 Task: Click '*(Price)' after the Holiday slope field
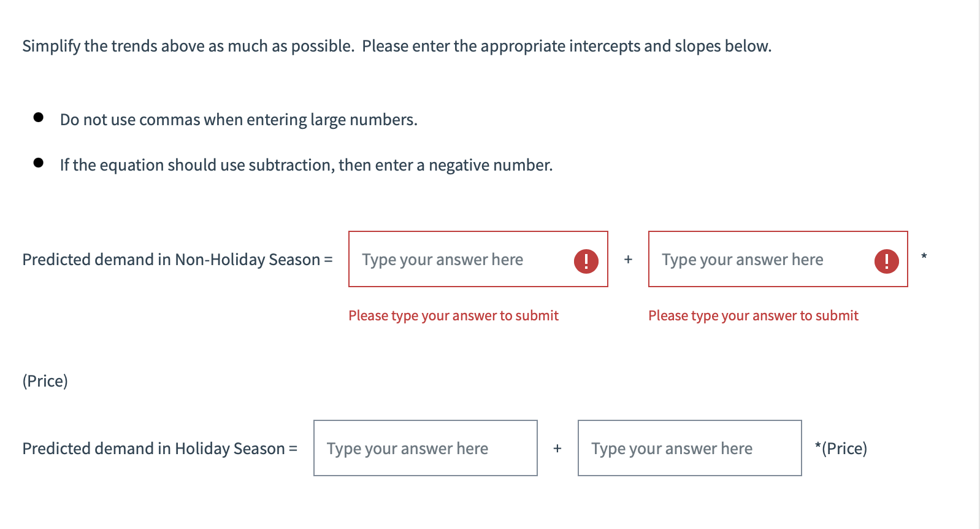pos(841,449)
